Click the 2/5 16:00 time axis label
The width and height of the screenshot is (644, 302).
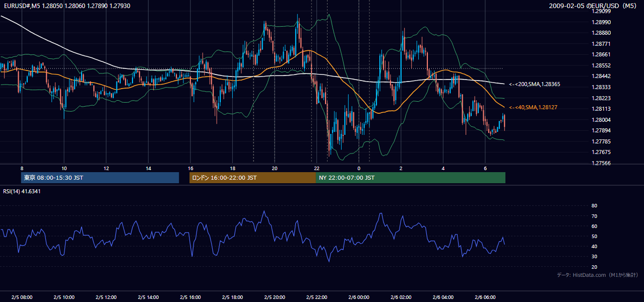pyautogui.click(x=190, y=297)
